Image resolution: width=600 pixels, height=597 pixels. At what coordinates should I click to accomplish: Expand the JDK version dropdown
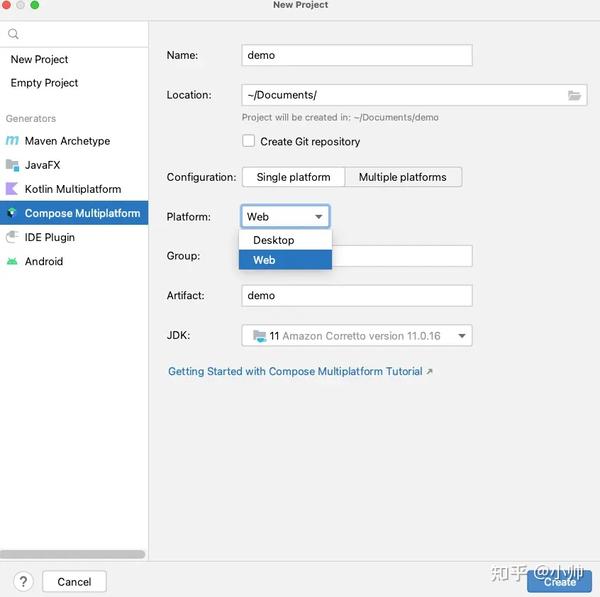click(462, 336)
